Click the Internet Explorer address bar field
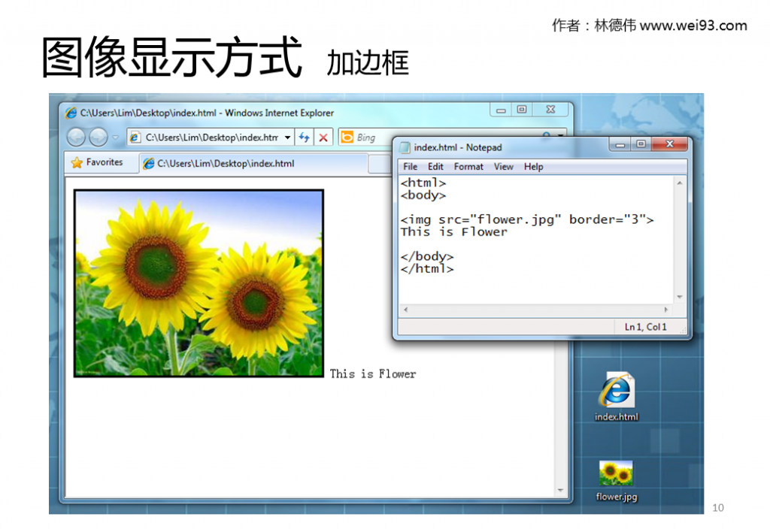Viewport: 770px width, 532px height. (x=211, y=138)
